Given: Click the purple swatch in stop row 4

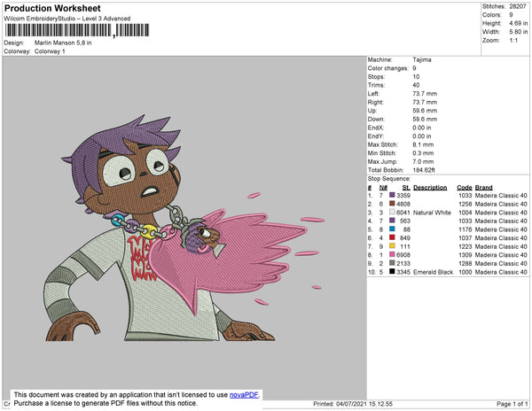Looking at the screenshot, I should pyautogui.click(x=392, y=221).
